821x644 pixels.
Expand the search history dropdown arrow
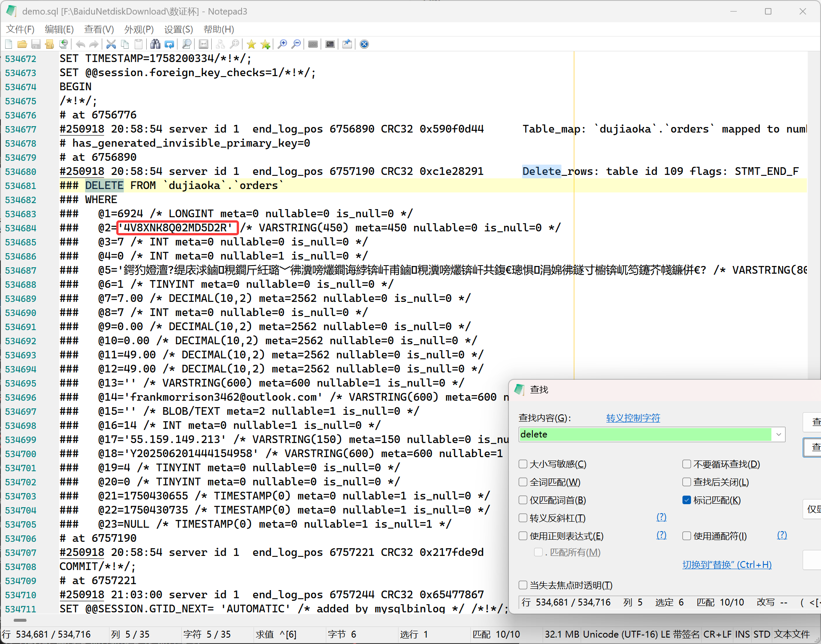pos(779,434)
